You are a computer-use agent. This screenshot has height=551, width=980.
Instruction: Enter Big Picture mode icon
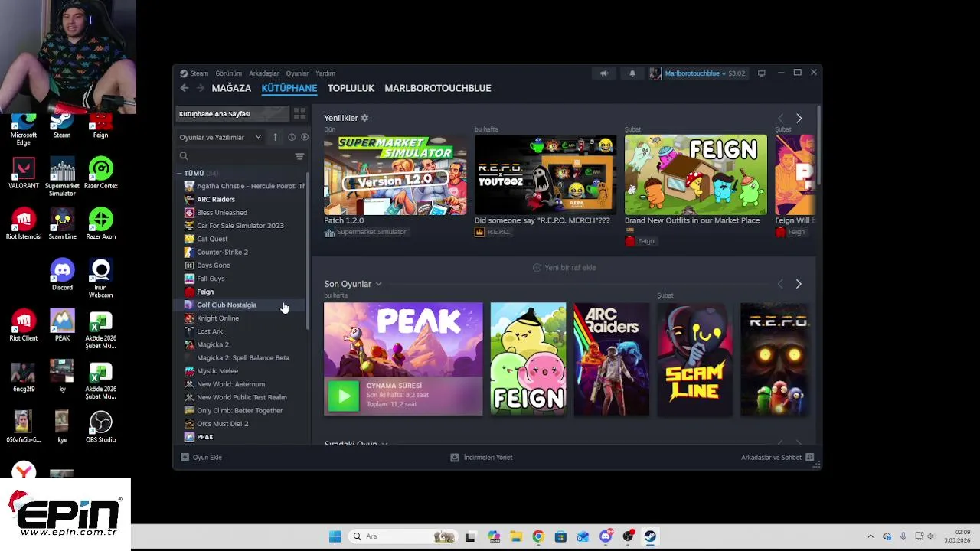click(761, 73)
